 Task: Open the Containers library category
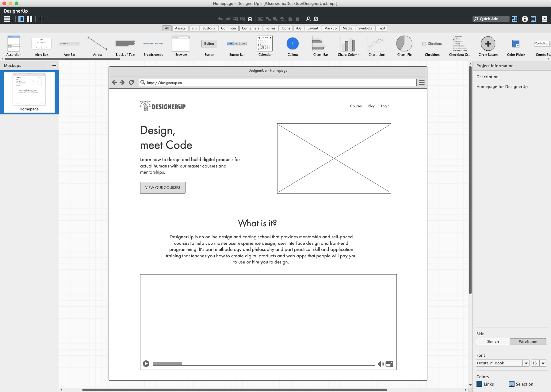[251, 28]
